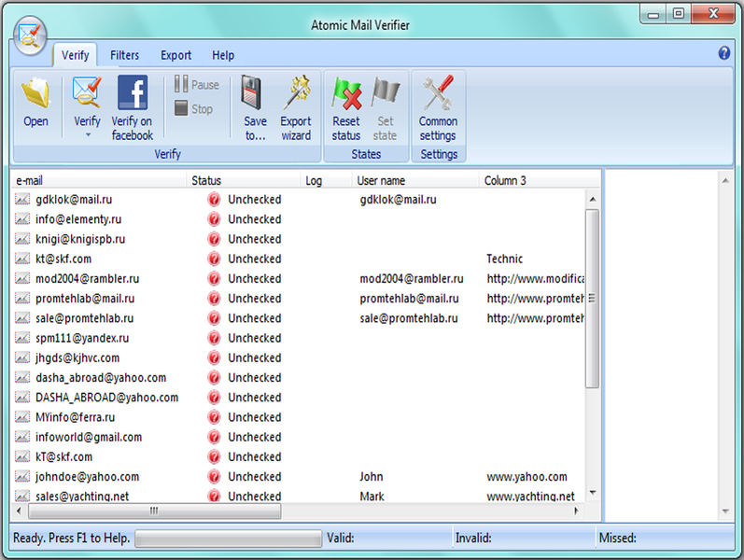Click row icon next to gdklok@mail.ru
The image size is (744, 560).
pos(21,200)
